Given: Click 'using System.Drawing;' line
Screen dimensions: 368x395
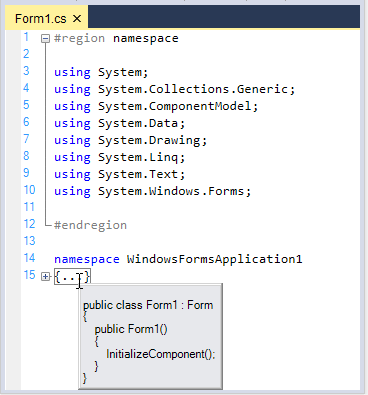Looking at the screenshot, I should coord(131,140).
